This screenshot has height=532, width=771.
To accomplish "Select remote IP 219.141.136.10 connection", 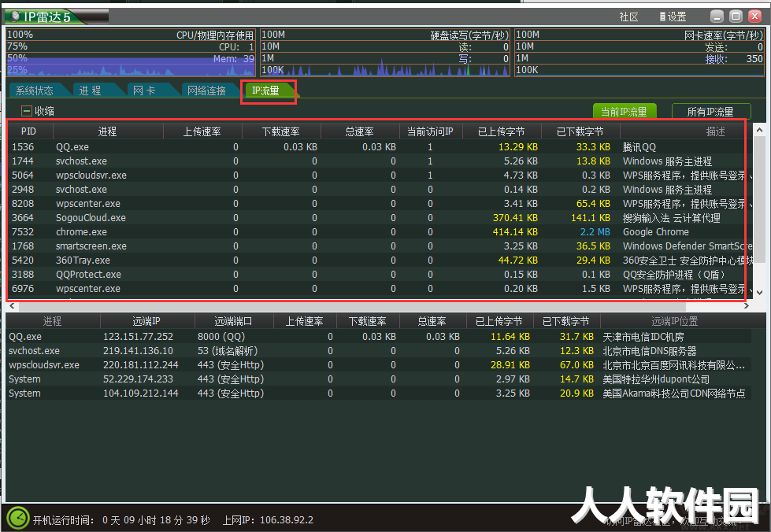I will click(x=379, y=351).
